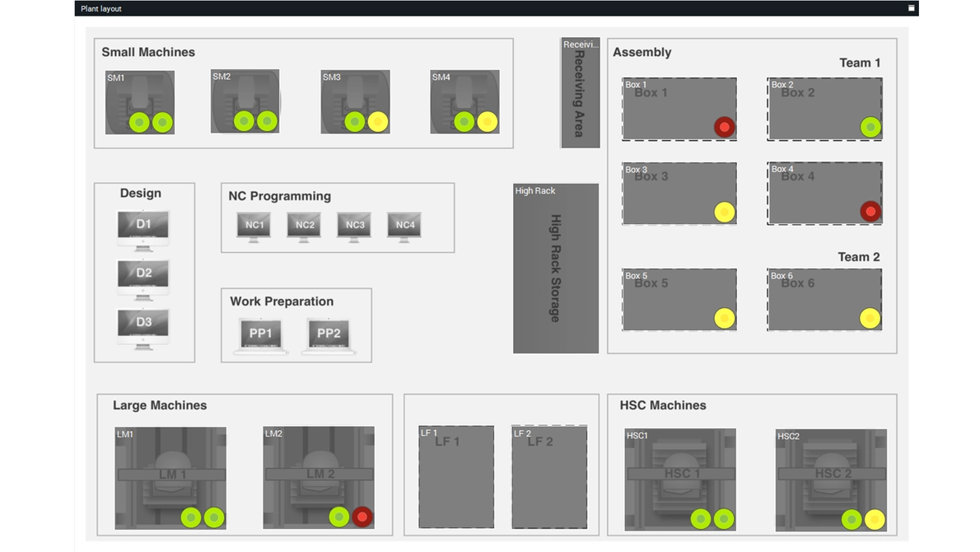Click the green status light on Box 2

(870, 128)
